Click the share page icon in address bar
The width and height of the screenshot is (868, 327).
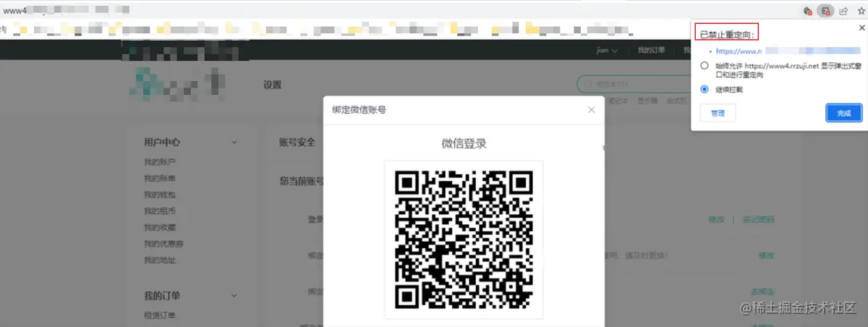point(843,11)
